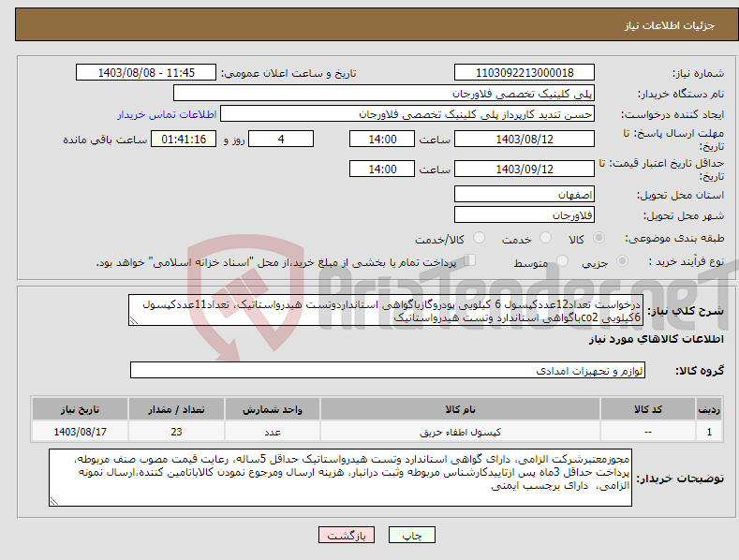The image size is (739, 560).
Task: Click the quantity cell 23
Action: (x=176, y=432)
